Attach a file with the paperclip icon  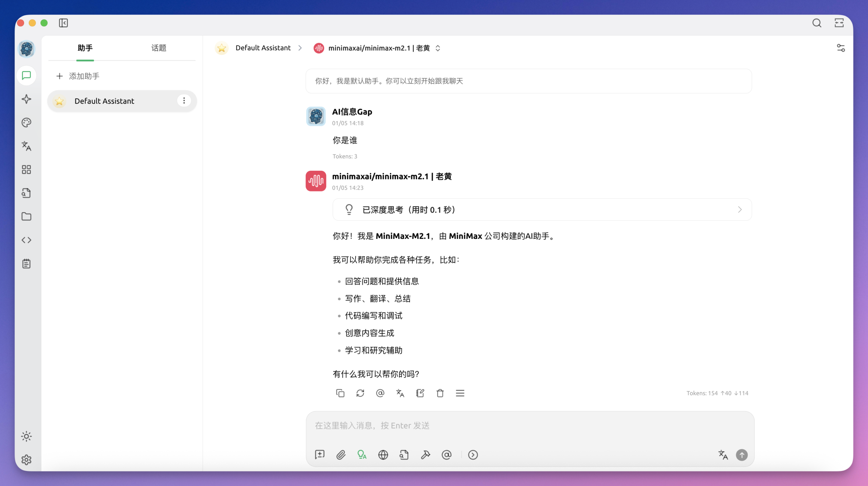coord(341,455)
